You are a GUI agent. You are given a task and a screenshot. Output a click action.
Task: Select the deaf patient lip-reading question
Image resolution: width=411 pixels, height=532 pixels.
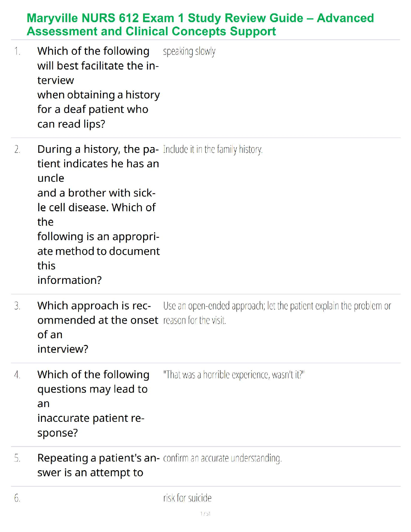[x=98, y=87]
